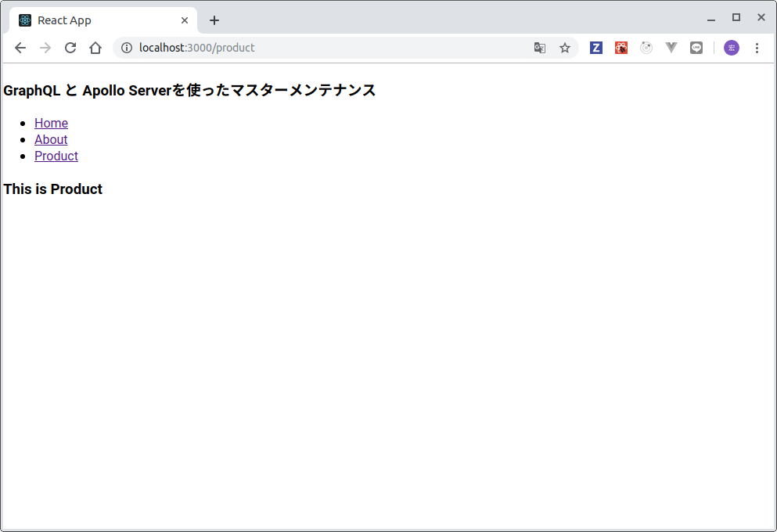Select the React App tab
Screen dimensions: 777x532
tap(103, 20)
